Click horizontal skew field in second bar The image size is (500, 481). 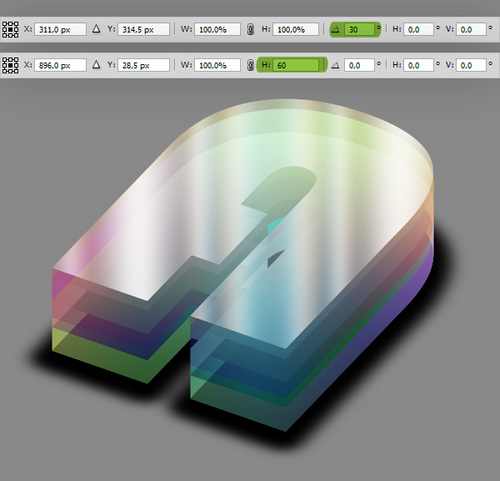(418, 65)
